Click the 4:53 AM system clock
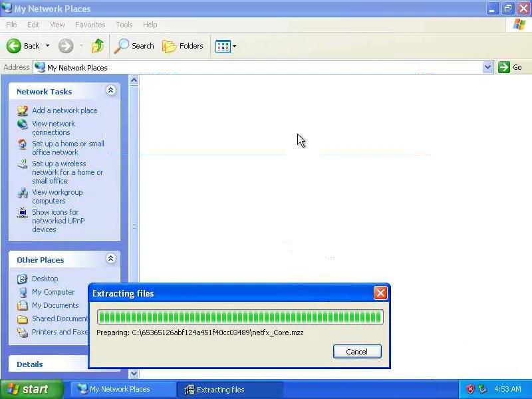Viewport: 532px width, 399px height. click(x=507, y=389)
